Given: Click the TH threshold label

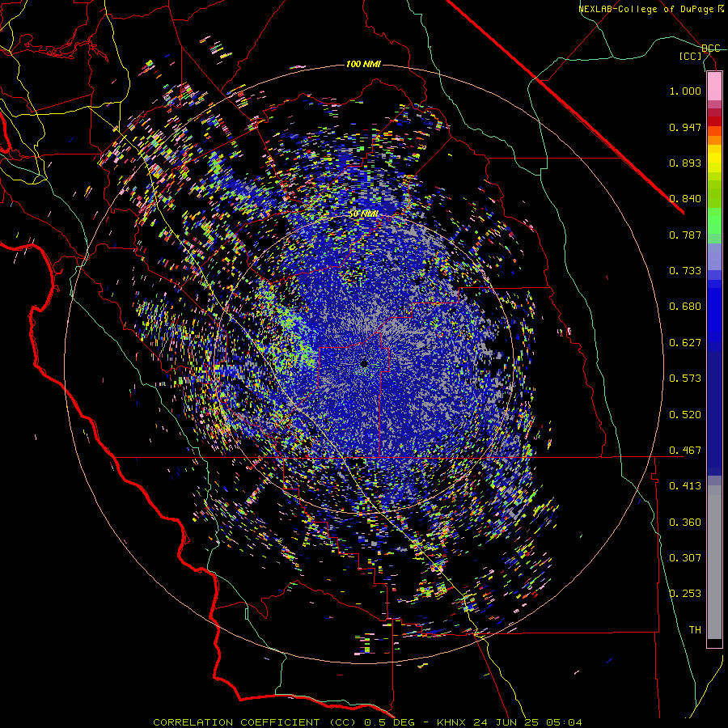Looking at the screenshot, I should (695, 630).
